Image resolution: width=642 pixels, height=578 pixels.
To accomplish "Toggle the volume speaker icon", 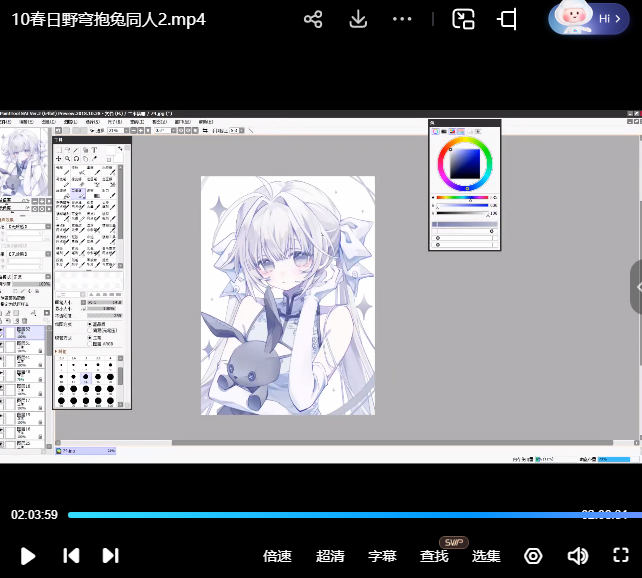I will [x=577, y=556].
